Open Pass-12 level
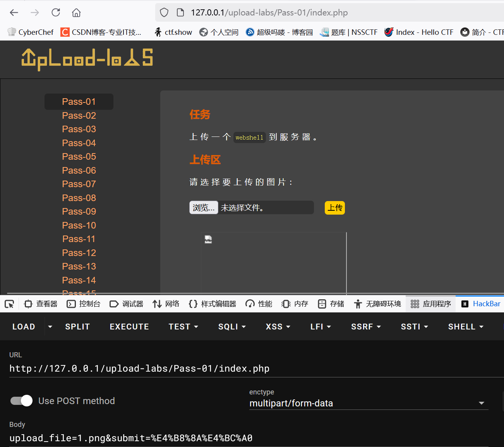The image size is (504, 447). (x=79, y=253)
